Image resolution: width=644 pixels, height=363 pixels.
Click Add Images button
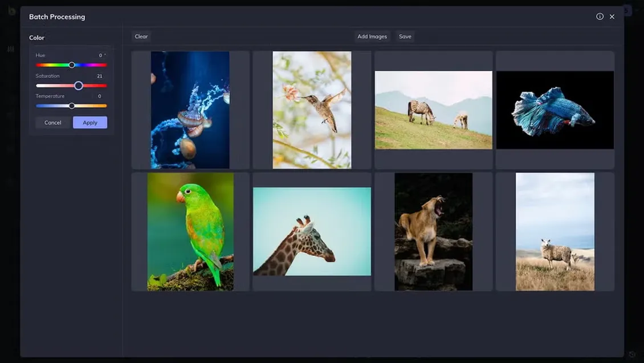372,36
